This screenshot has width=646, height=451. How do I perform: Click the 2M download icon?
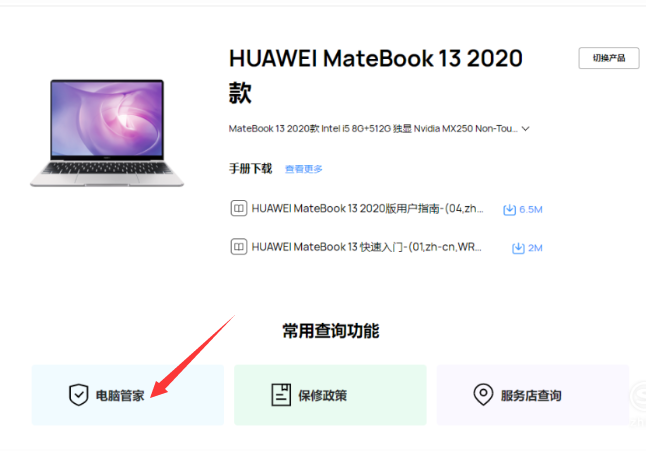point(518,248)
